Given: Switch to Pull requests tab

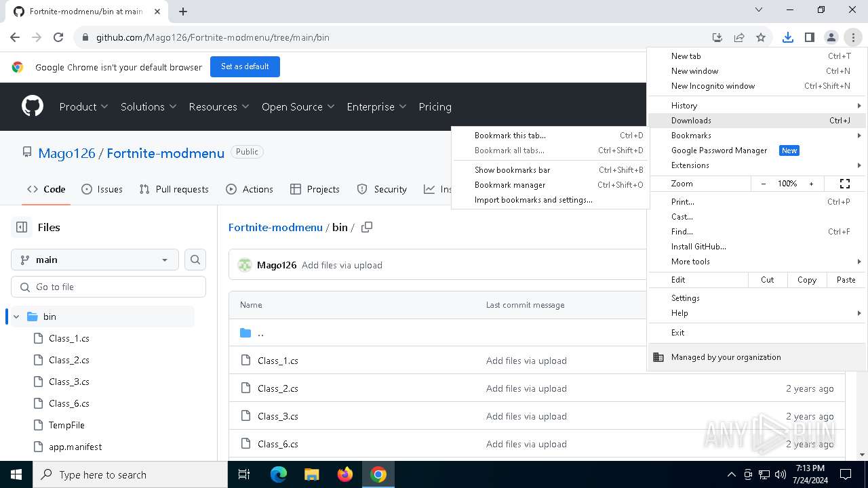Looking at the screenshot, I should coord(174,189).
